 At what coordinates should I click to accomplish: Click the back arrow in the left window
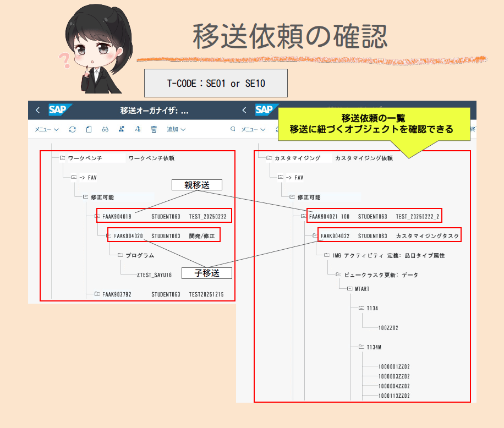(37, 110)
